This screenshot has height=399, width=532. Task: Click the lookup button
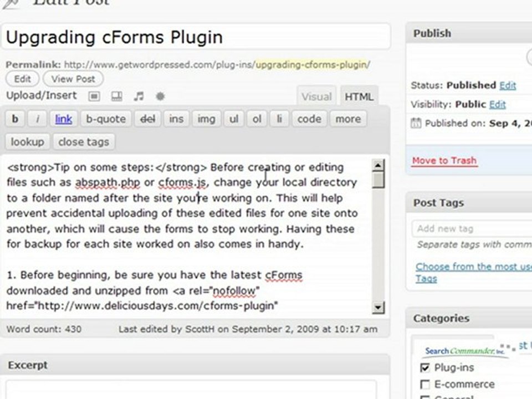[x=28, y=142]
